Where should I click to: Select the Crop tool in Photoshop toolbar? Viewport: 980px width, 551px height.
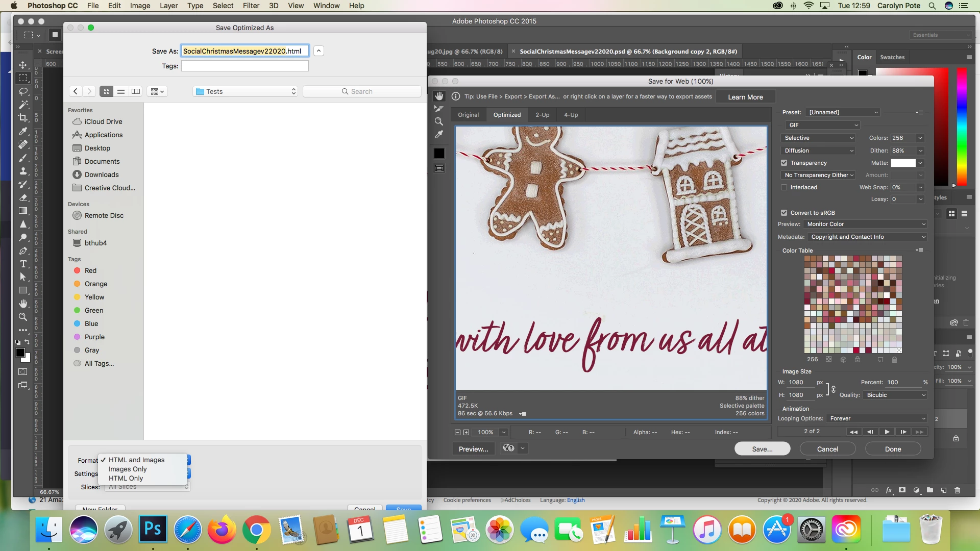click(x=23, y=118)
